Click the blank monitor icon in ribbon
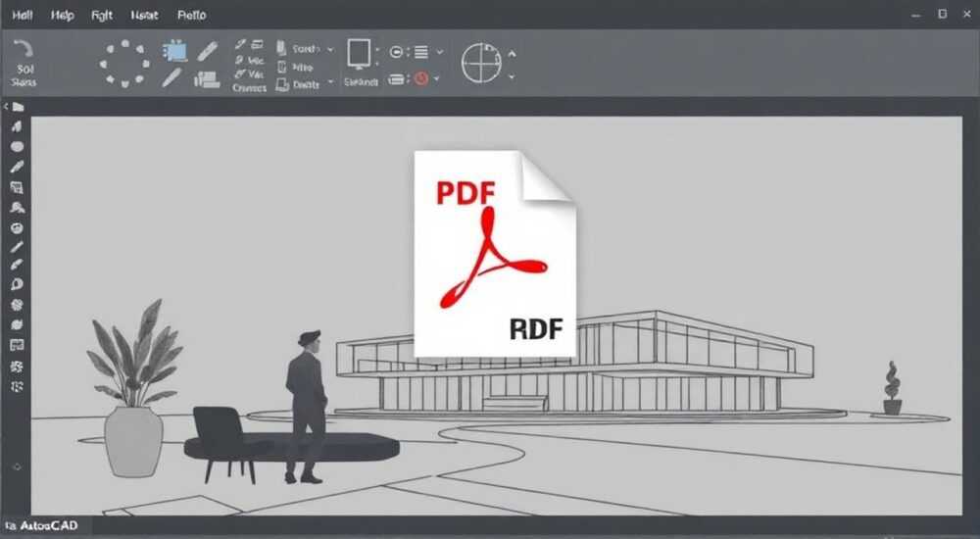The image size is (980, 539). (359, 54)
